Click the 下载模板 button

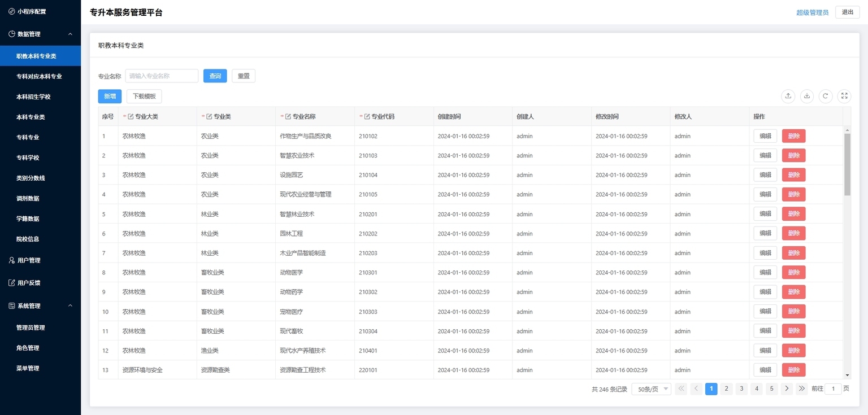tap(144, 97)
